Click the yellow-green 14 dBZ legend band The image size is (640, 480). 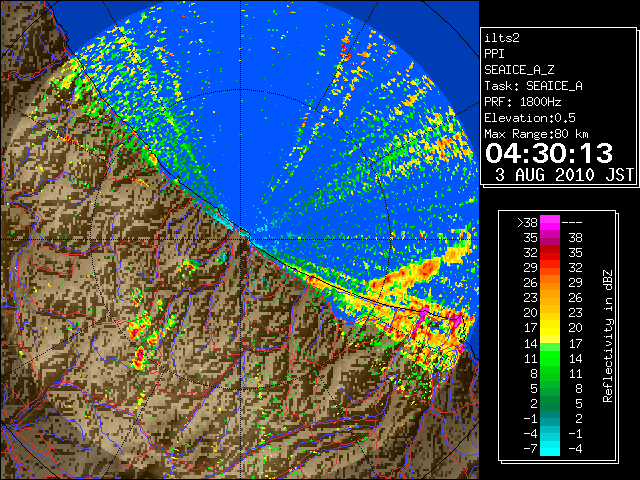pos(550,343)
